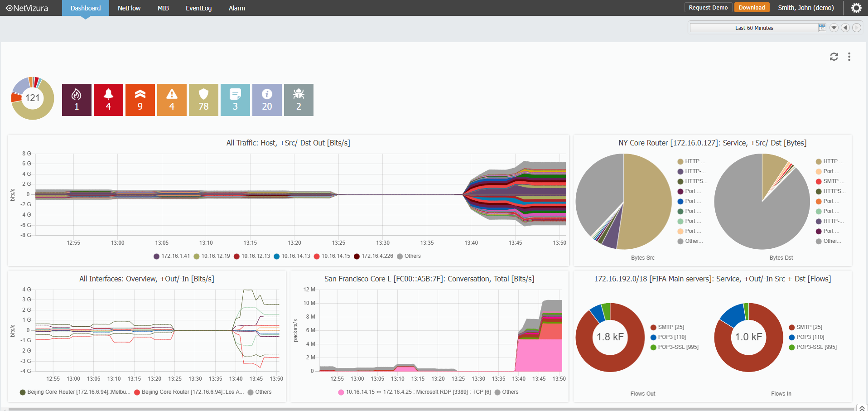868x411 pixels.
Task: Select POP3-SSL [995] in the Flows In legend
Action: point(813,347)
